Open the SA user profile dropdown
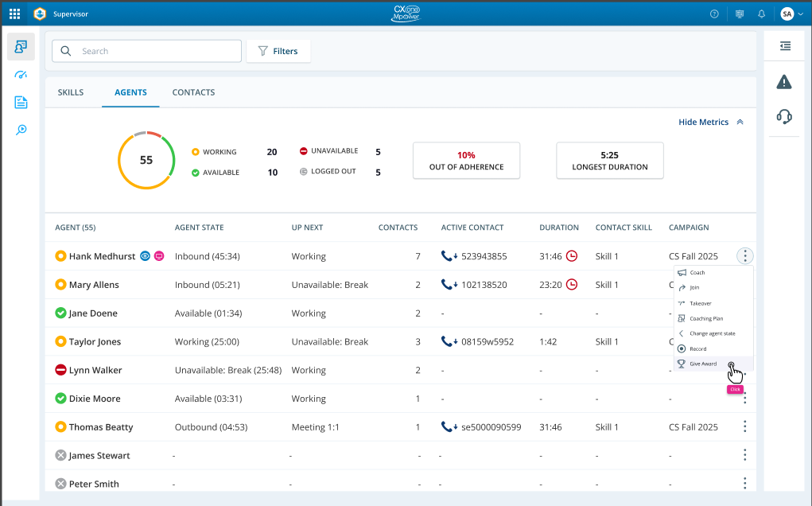 click(791, 14)
